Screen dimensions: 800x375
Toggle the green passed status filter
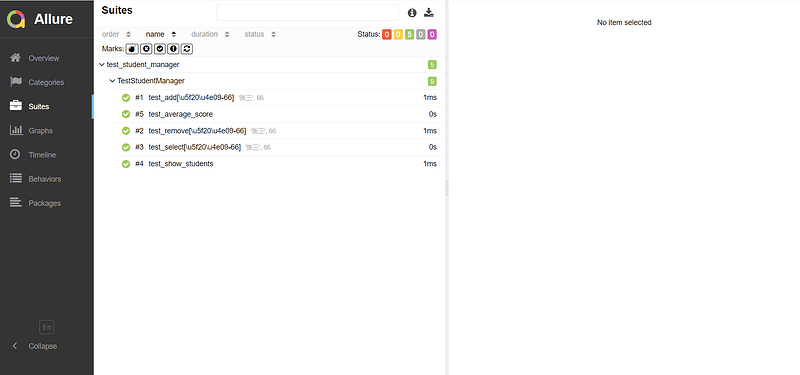tap(409, 35)
